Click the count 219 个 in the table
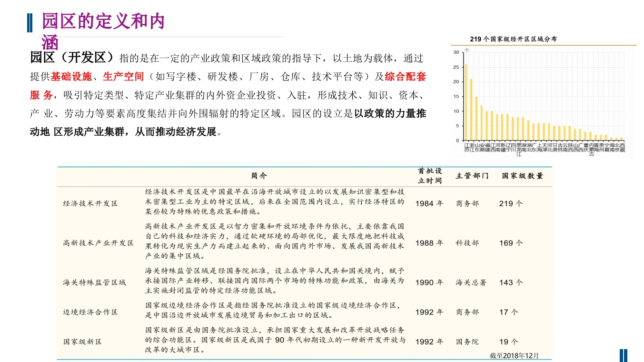Screen dimensions: 644x362 (511, 203)
